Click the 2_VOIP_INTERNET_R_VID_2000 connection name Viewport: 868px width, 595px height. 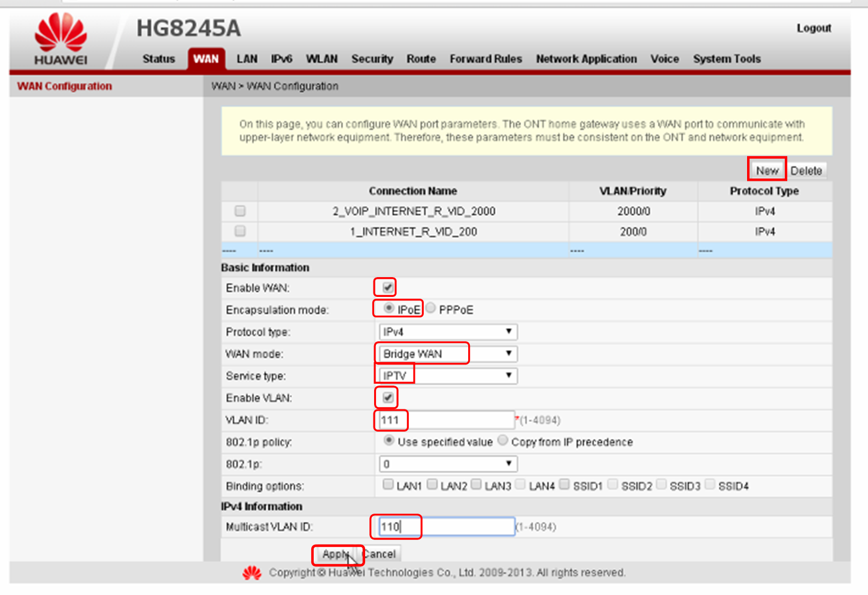[x=414, y=211]
